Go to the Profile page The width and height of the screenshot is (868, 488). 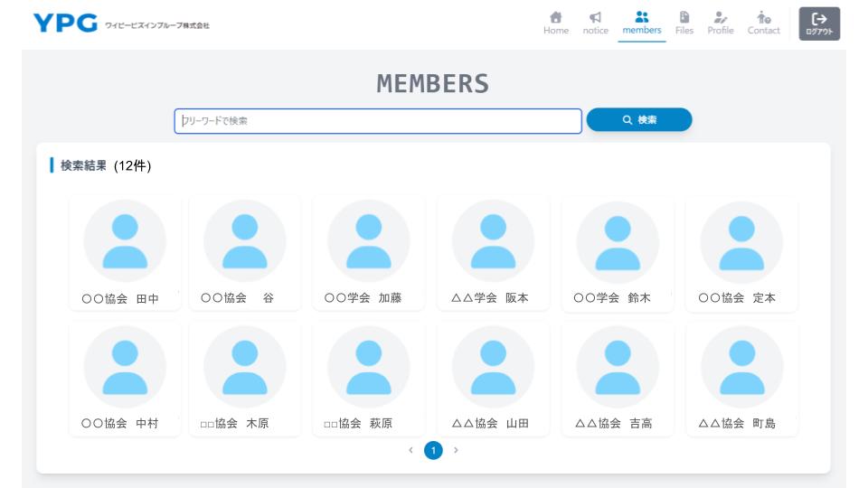[721, 23]
